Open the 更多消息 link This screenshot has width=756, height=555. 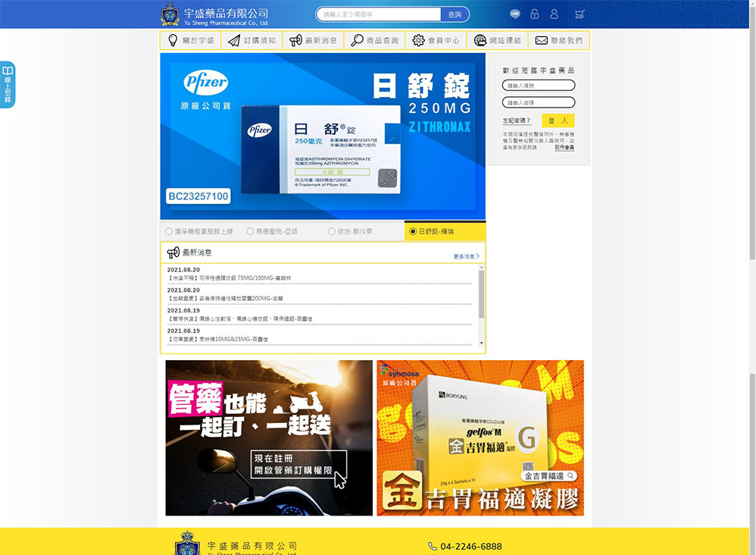coord(464,256)
